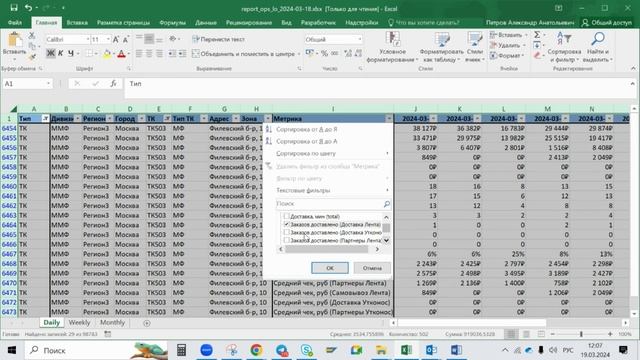
Task: Click the Undo arrow in quick access toolbar
Action: coord(28,8)
